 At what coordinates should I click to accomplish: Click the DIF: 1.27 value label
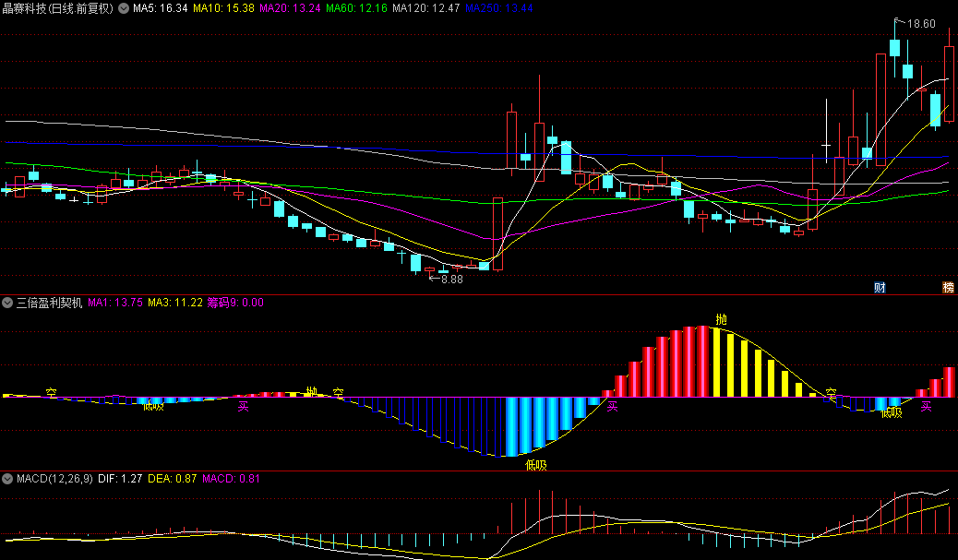tap(120, 479)
